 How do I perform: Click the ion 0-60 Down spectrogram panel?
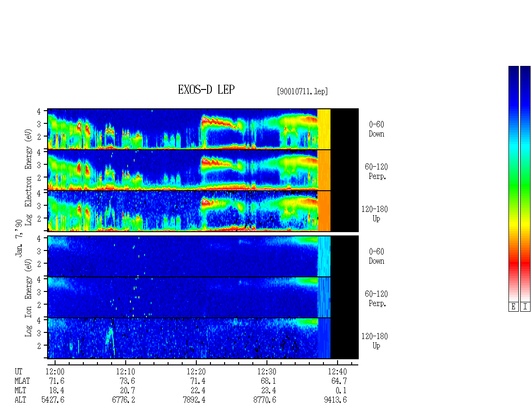[203, 256]
